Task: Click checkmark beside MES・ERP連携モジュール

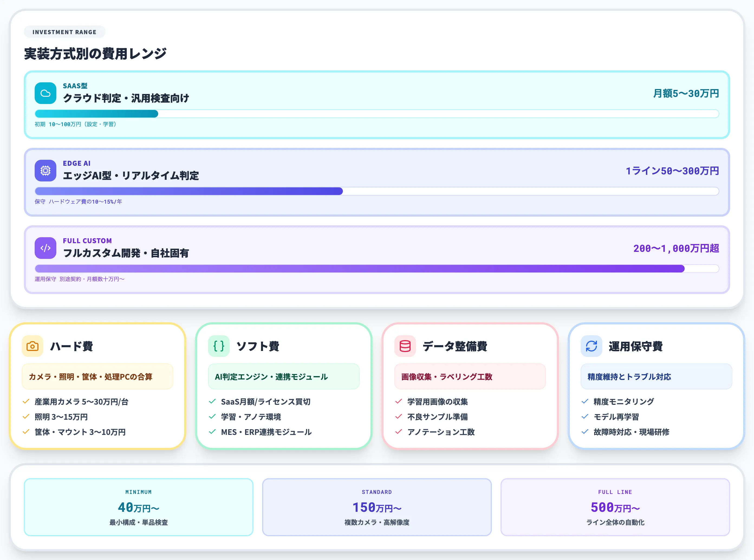Action: point(212,432)
